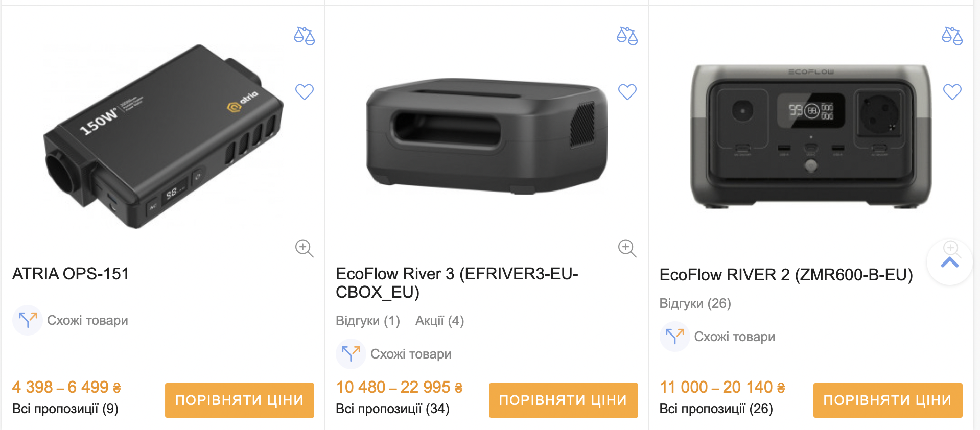Zoom ATRIA OPS-151 image with magnifier

(304, 248)
